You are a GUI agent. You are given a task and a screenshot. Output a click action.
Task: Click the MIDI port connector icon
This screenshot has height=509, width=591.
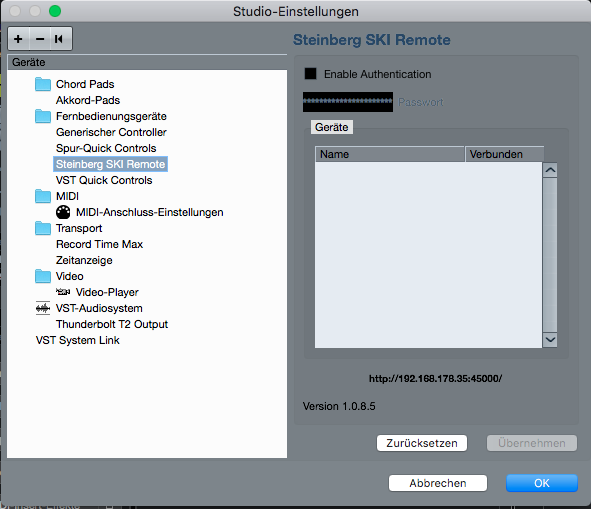[63, 212]
